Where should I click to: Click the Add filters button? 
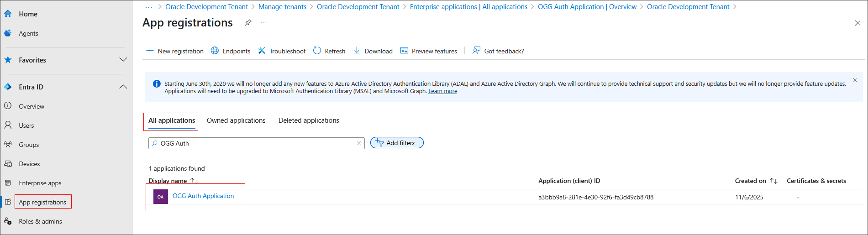tap(397, 143)
